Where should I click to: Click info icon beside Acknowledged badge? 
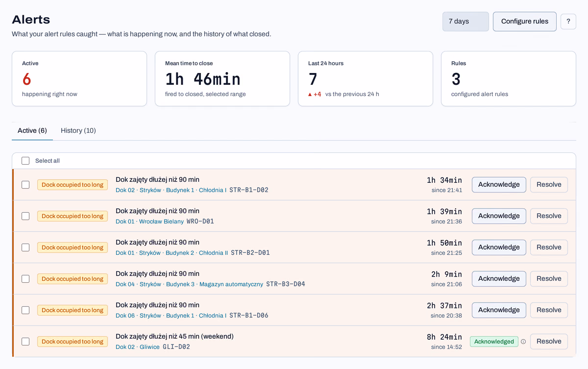click(523, 342)
